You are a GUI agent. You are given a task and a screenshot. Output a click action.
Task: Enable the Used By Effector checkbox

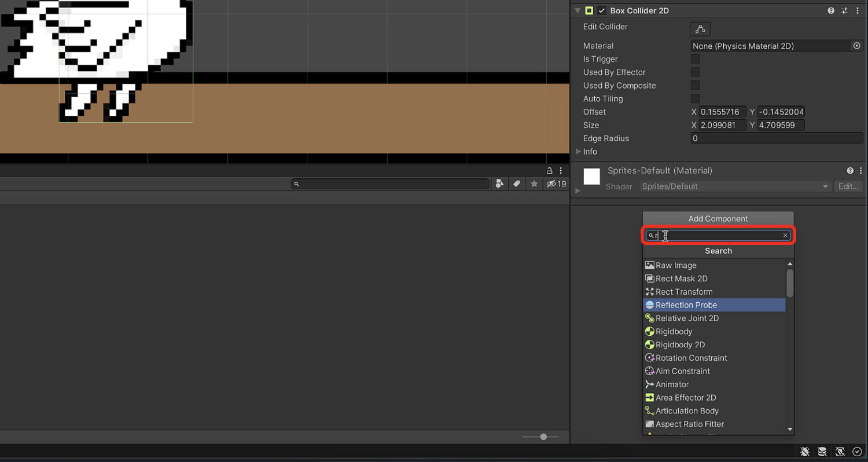click(696, 72)
